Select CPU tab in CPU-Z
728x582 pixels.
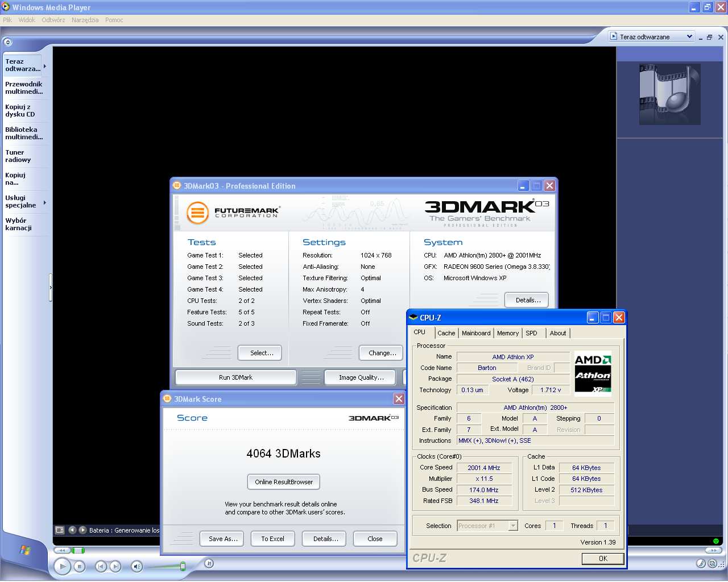[x=421, y=332]
